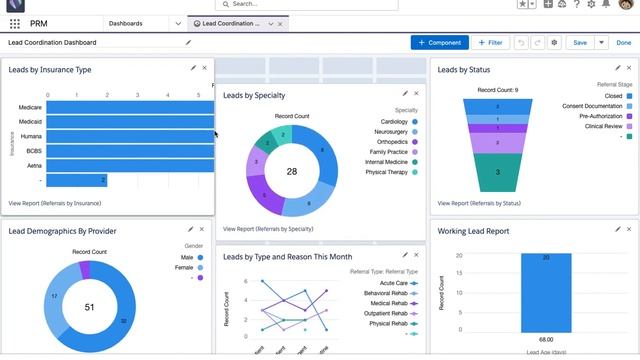This screenshot has width=640, height=360.
Task: Remove Leads by Type and Reason component
Action: pyautogui.click(x=416, y=255)
